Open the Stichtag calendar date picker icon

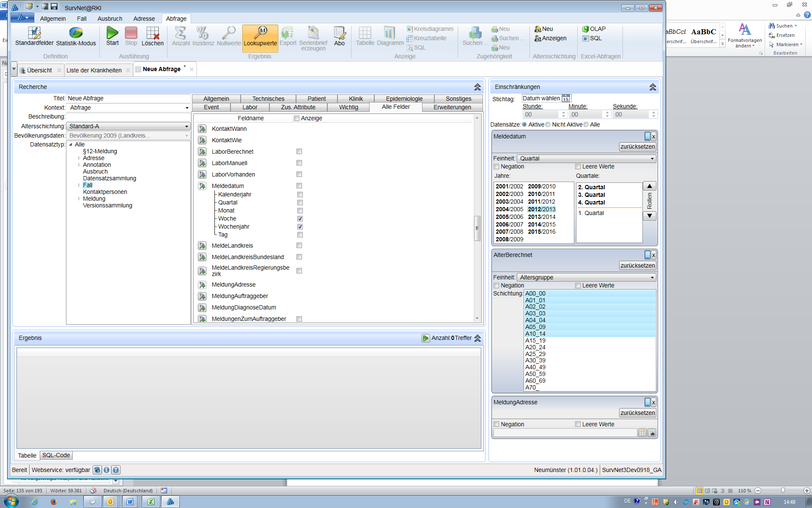click(x=566, y=98)
